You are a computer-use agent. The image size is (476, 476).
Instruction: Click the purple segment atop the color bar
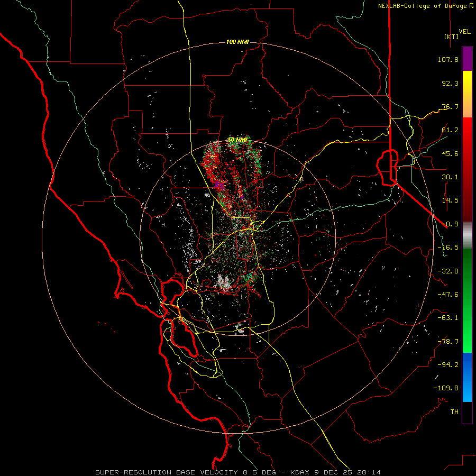[467, 59]
